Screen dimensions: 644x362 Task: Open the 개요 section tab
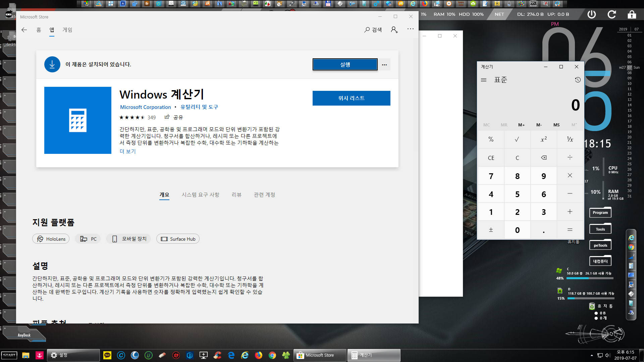pos(164,195)
